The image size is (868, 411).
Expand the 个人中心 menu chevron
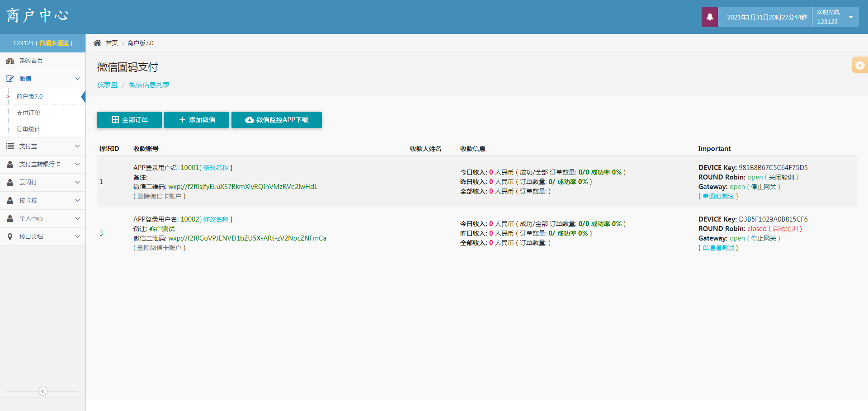(77, 218)
